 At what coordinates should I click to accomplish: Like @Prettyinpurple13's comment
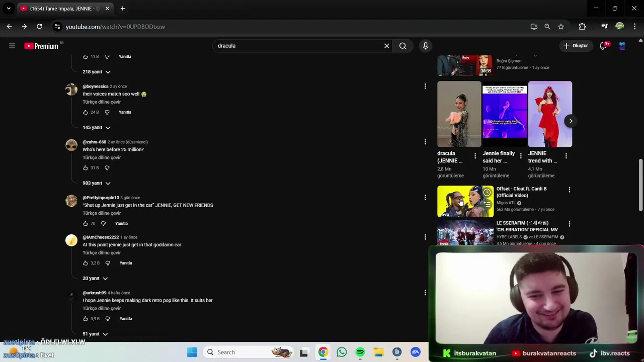[x=85, y=223]
